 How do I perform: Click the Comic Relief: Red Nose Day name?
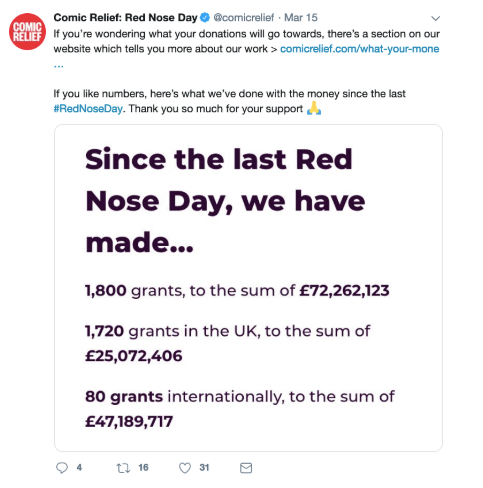click(125, 17)
